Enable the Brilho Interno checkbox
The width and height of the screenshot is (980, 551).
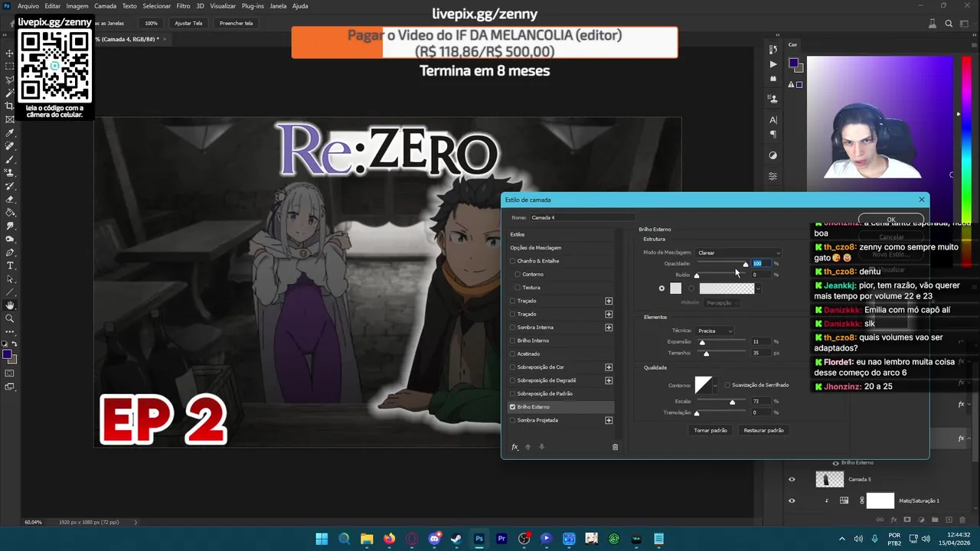[x=513, y=341]
